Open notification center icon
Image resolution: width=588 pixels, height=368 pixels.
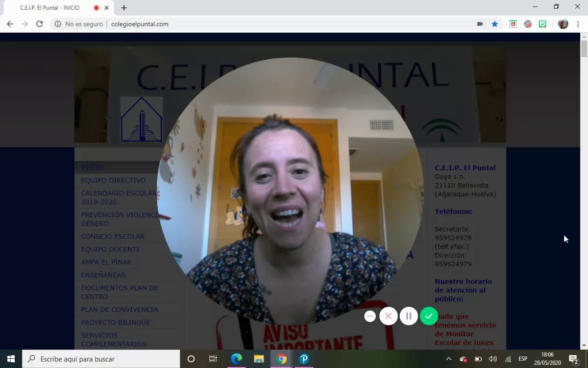(574, 359)
